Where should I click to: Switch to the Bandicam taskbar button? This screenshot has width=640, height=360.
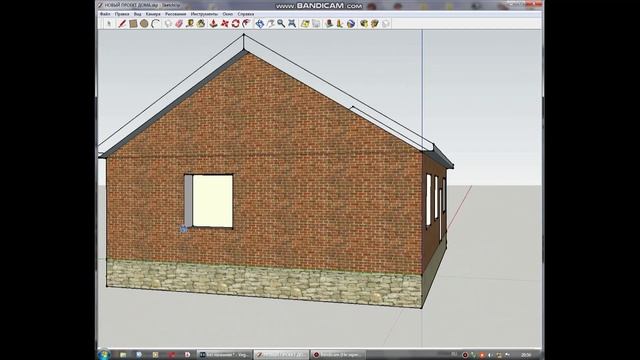click(337, 355)
